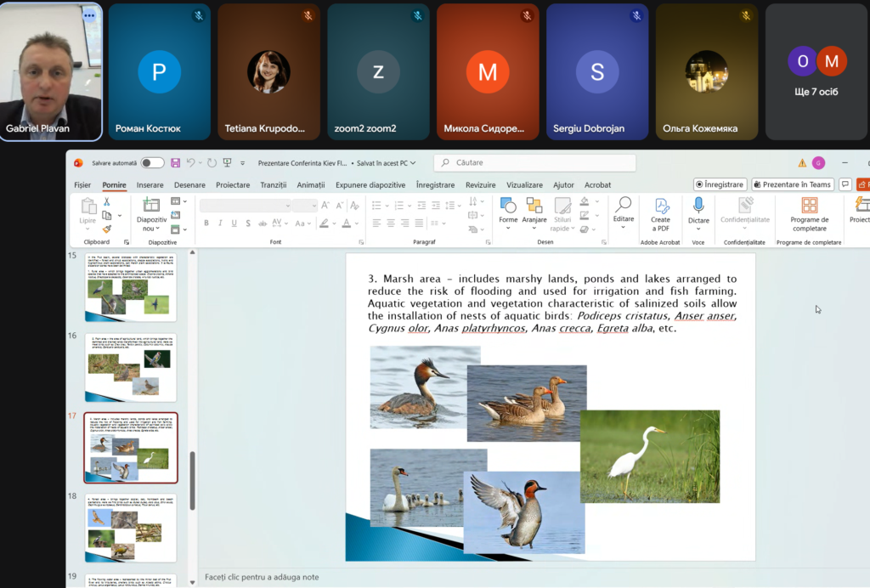Image resolution: width=870 pixels, height=588 pixels.
Task: Toggle Italic text formatting
Action: pos(221,223)
